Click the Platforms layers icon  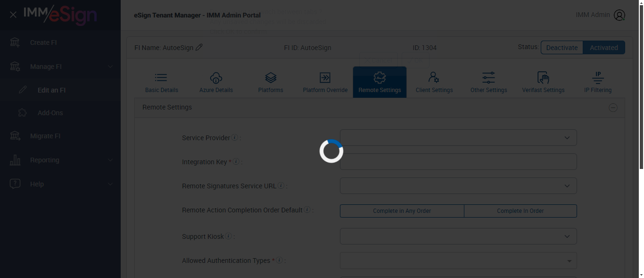pyautogui.click(x=271, y=77)
